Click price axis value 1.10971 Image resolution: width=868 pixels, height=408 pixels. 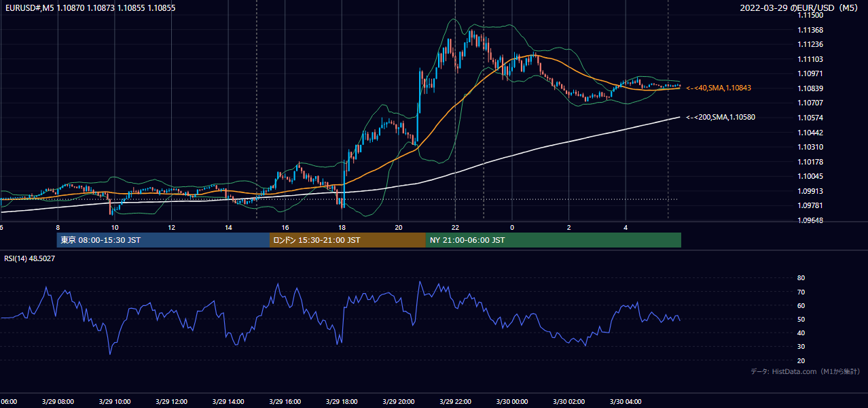(810, 73)
